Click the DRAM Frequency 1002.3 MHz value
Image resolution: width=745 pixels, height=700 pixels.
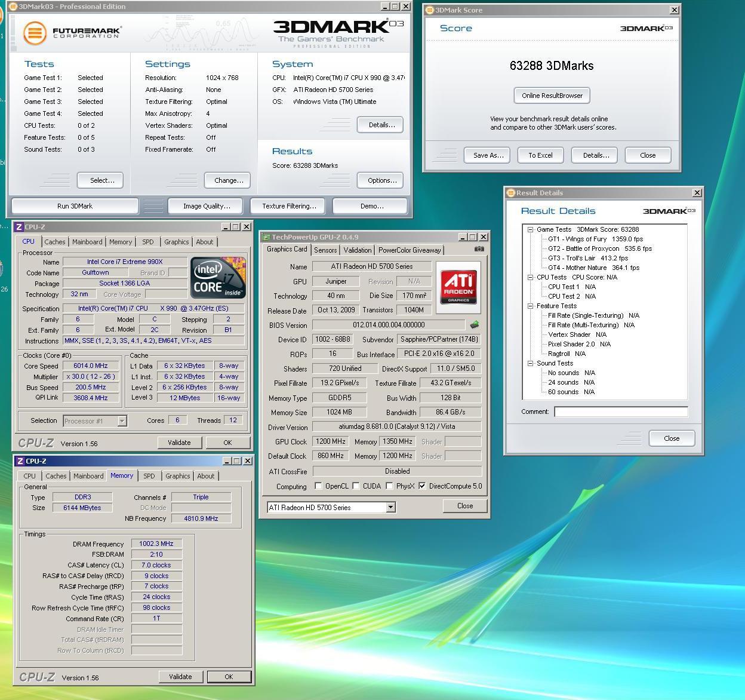coord(156,544)
